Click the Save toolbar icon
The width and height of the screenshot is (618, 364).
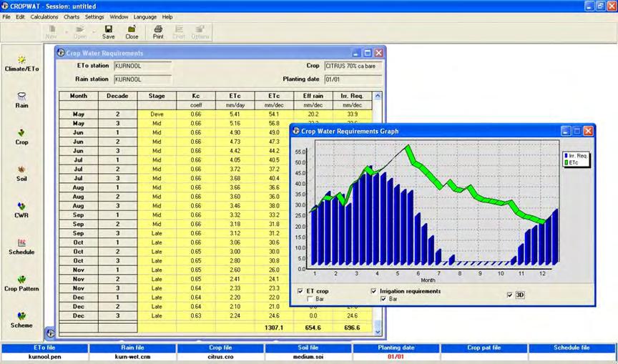pyautogui.click(x=109, y=32)
